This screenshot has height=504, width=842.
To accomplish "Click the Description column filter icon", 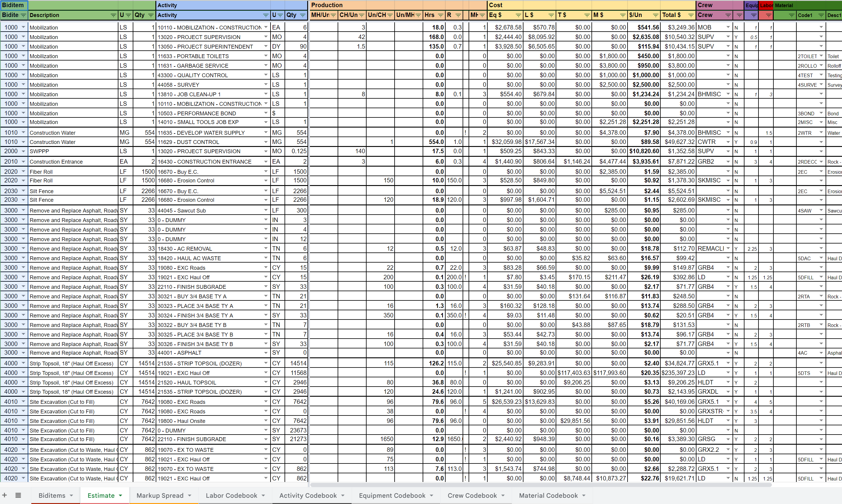I will (x=114, y=15).
